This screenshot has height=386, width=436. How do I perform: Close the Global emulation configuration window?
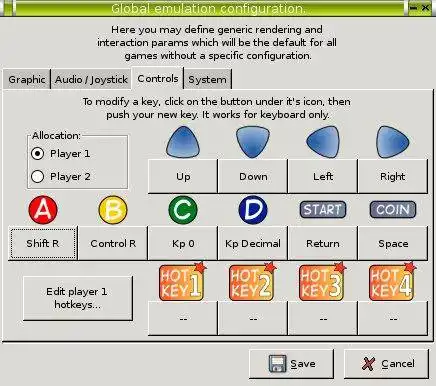tap(426, 8)
